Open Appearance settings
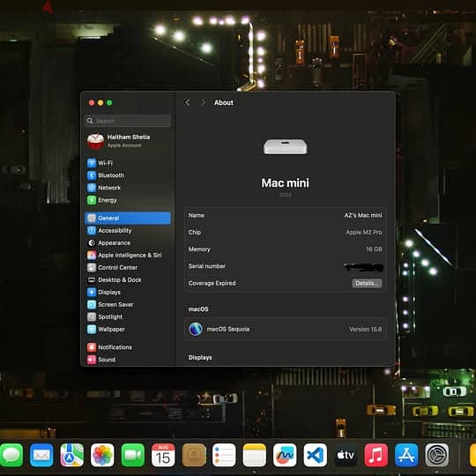The image size is (476, 476). 128,243
